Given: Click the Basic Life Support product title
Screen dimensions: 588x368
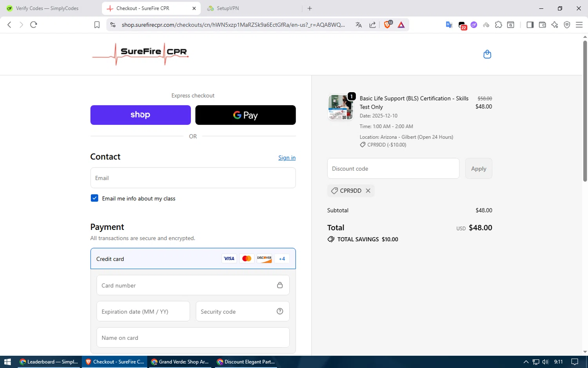Looking at the screenshot, I should pyautogui.click(x=414, y=102).
